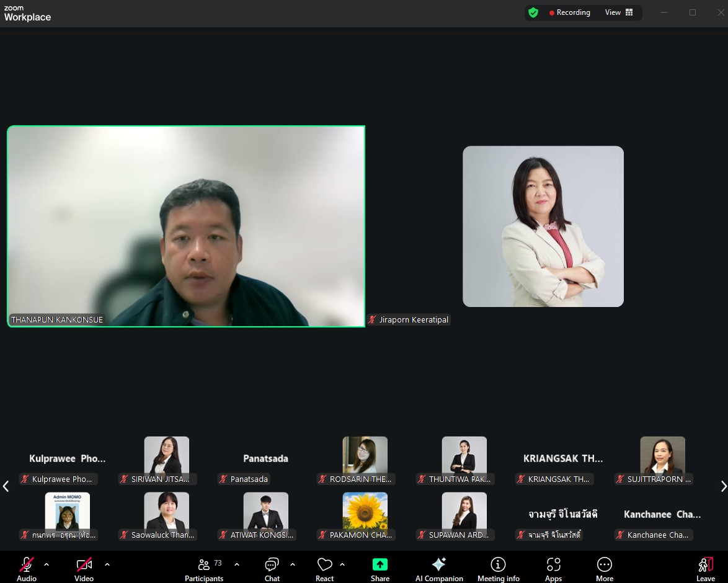Select PAKAMON's sunflower thumbnail

365,511
